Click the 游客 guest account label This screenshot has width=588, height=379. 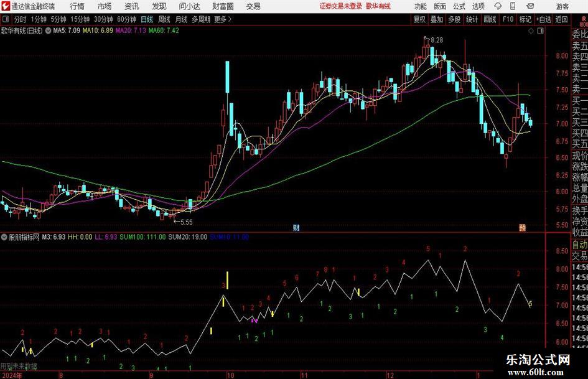click(562, 6)
